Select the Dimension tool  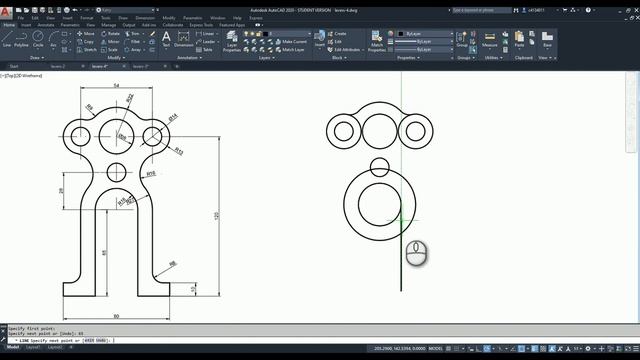(x=184, y=39)
